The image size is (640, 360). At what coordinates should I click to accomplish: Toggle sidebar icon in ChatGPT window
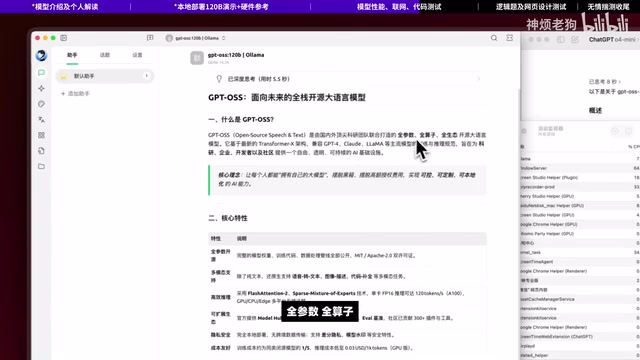(560, 40)
